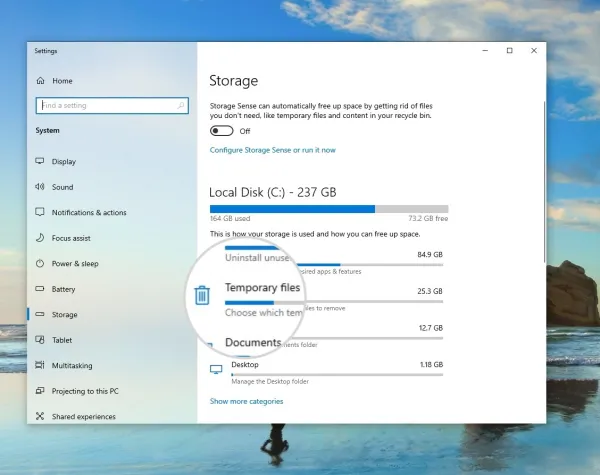
Task: Click the Find a setting search box
Action: tap(112, 105)
